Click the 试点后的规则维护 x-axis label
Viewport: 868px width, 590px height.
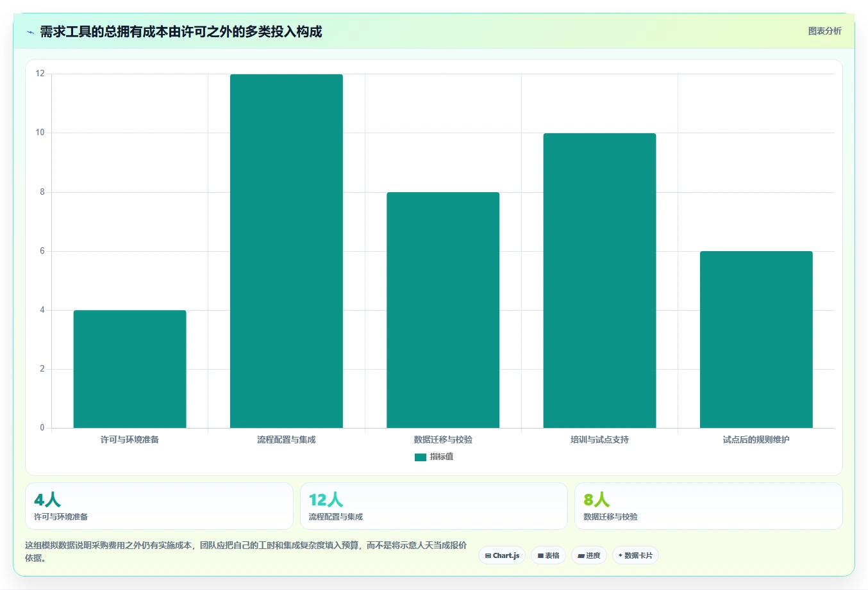[x=756, y=439]
